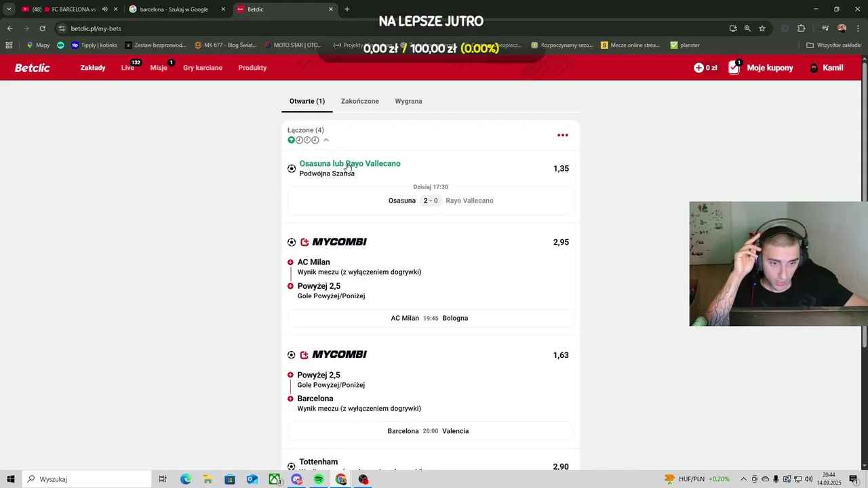Screen dimensions: 868x488
Task: Click the football icon beside Osasuna bet
Action: [292, 169]
